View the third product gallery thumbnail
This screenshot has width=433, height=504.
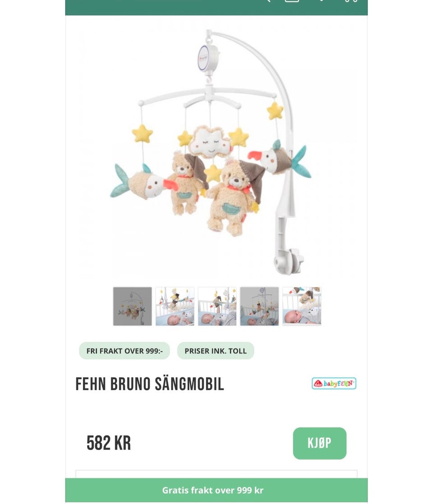(x=217, y=306)
